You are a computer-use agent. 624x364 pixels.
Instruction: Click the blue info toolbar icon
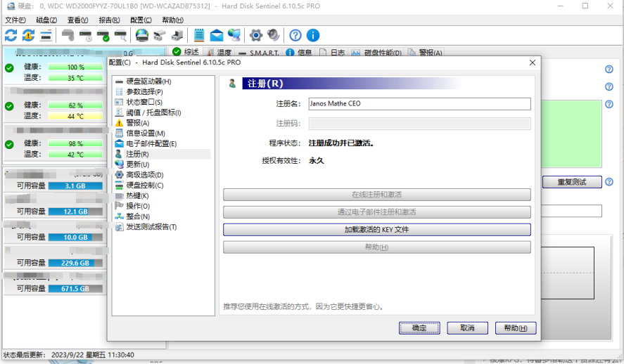[313, 35]
